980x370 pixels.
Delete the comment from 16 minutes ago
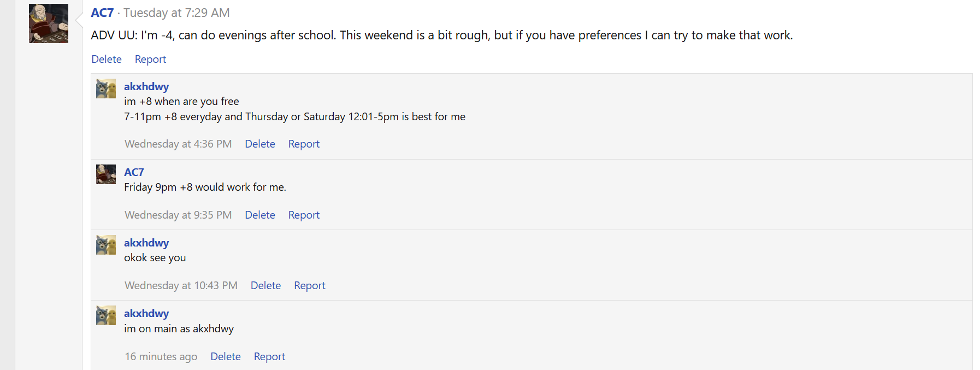click(x=226, y=356)
